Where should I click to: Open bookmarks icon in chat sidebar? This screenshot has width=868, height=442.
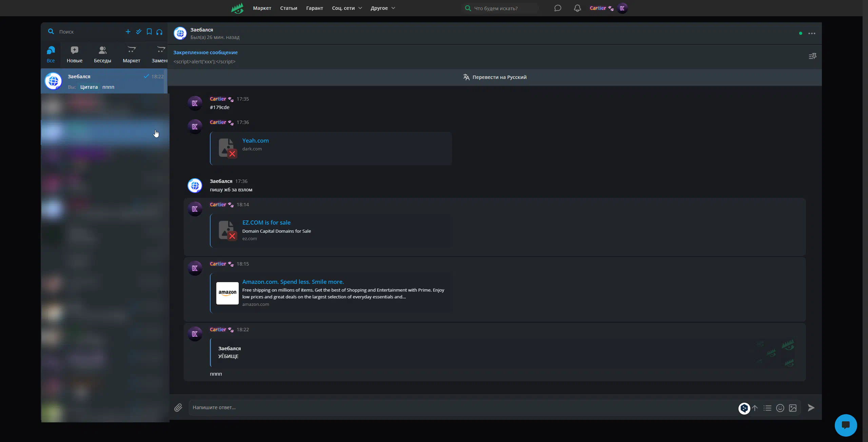point(149,31)
